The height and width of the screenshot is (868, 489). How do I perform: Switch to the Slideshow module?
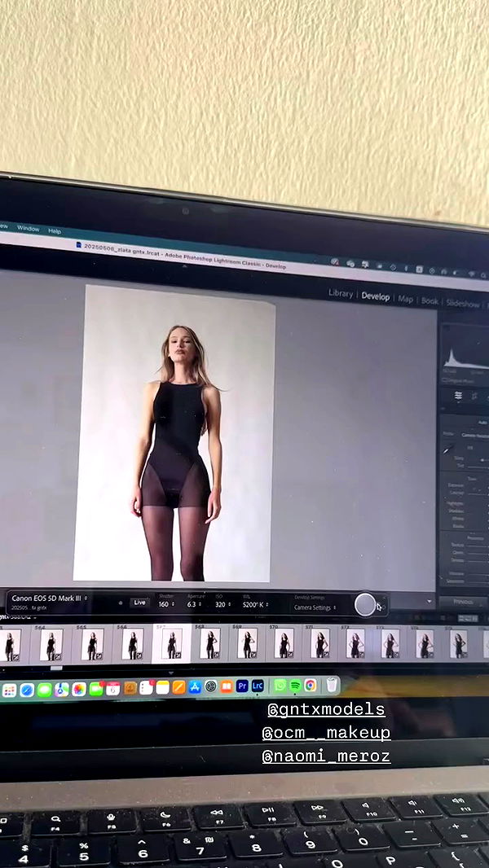point(463,304)
